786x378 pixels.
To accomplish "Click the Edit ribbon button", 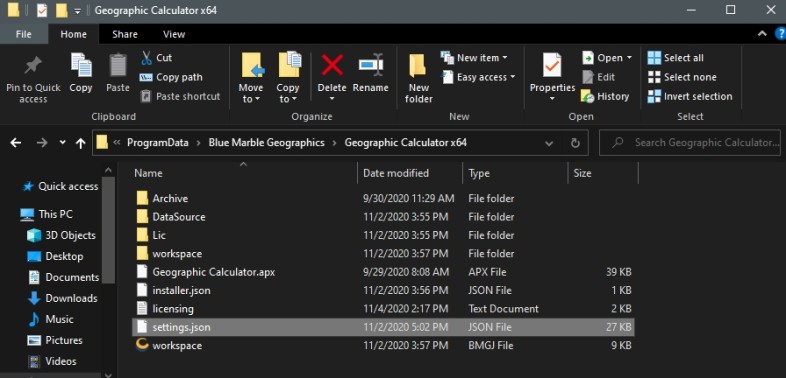I will [x=599, y=77].
